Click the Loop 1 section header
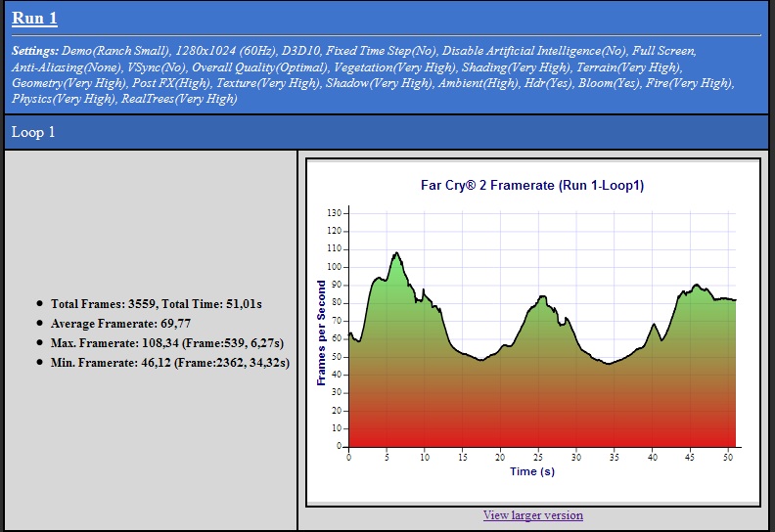This screenshot has width=775, height=532. tap(387, 132)
